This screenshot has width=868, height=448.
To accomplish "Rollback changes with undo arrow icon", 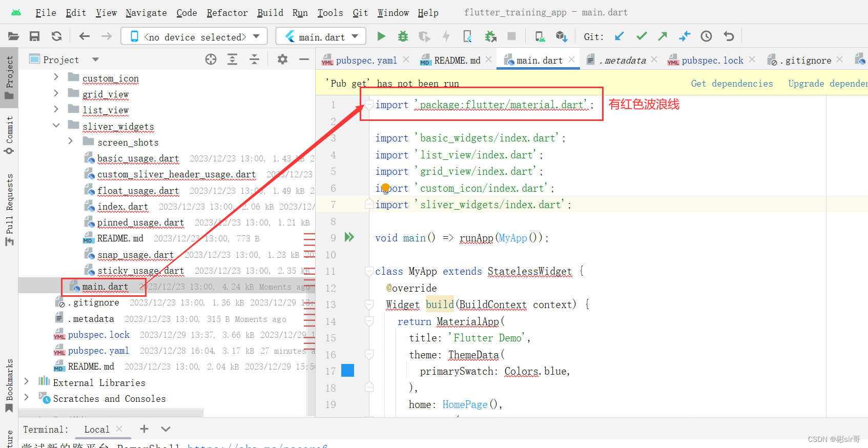I will point(729,36).
